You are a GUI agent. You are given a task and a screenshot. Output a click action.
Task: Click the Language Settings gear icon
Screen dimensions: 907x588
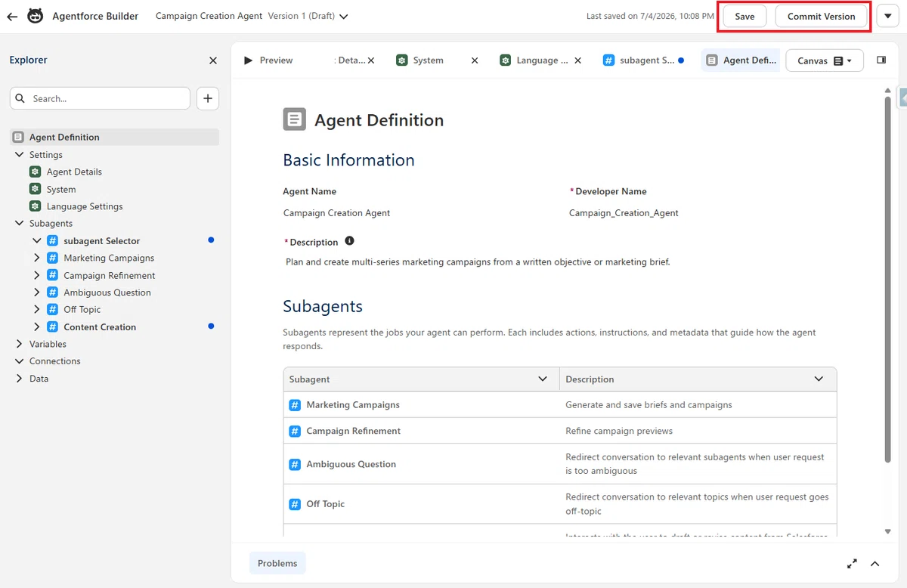pyautogui.click(x=35, y=206)
